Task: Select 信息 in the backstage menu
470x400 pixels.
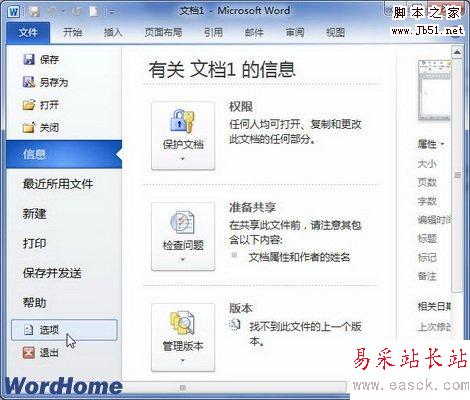Action: pos(64,154)
